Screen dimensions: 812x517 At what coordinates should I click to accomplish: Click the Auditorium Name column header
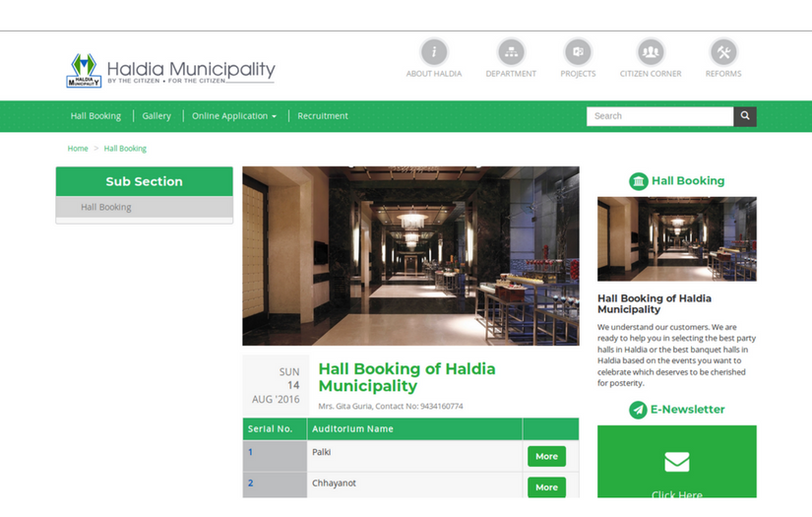coord(414,429)
